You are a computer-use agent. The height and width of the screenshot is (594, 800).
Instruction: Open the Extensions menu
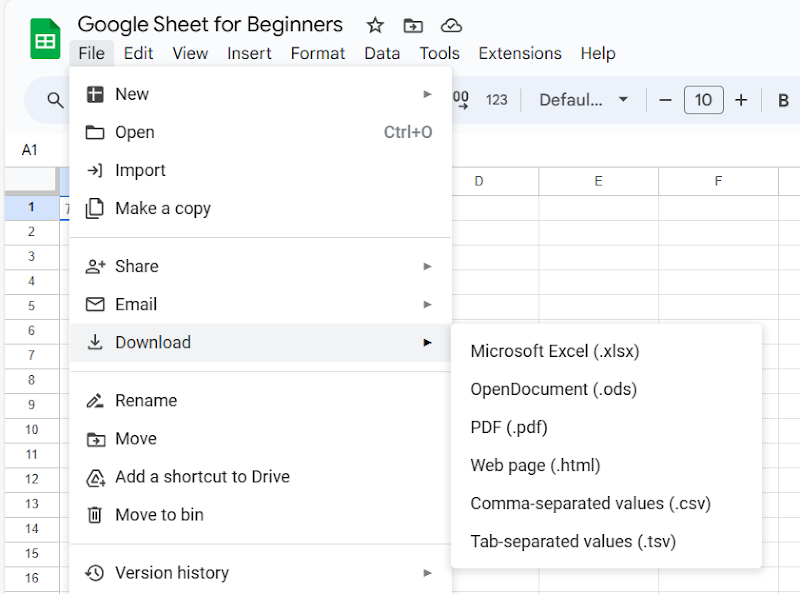tap(520, 53)
